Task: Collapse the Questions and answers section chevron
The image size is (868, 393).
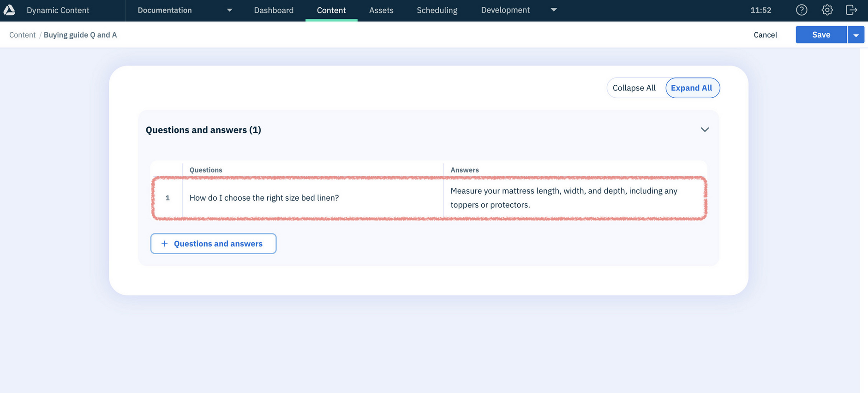Action: [x=704, y=130]
